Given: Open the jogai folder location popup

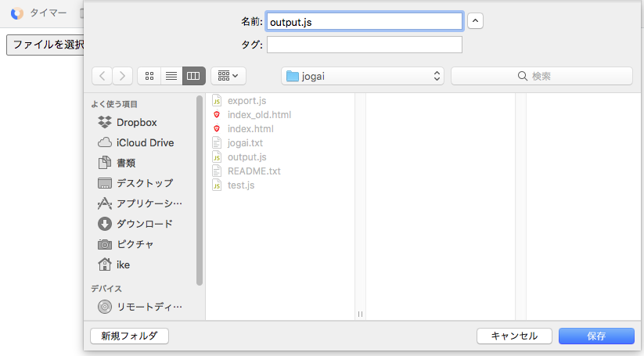Looking at the screenshot, I should click(362, 76).
